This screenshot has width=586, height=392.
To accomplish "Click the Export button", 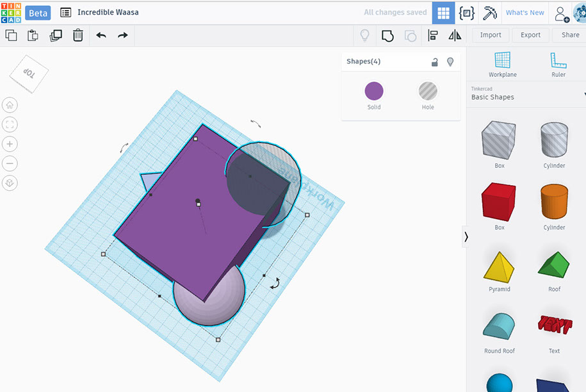I will 530,35.
